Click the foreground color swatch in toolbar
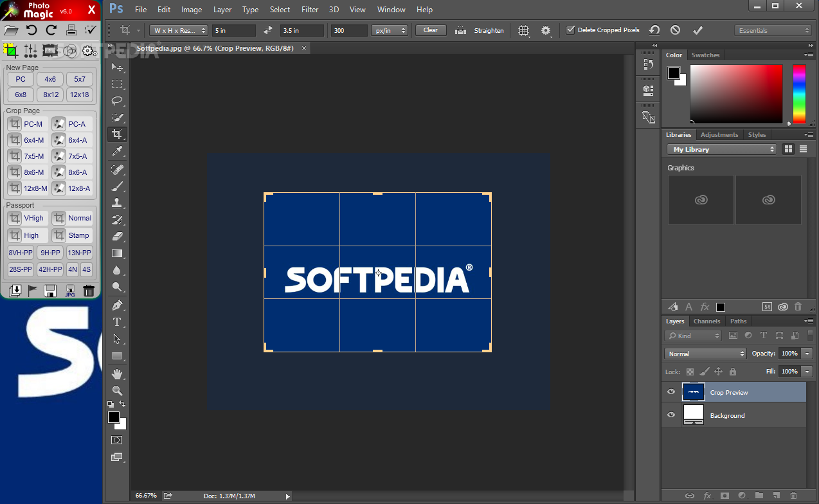Image resolution: width=819 pixels, height=504 pixels. (x=114, y=417)
